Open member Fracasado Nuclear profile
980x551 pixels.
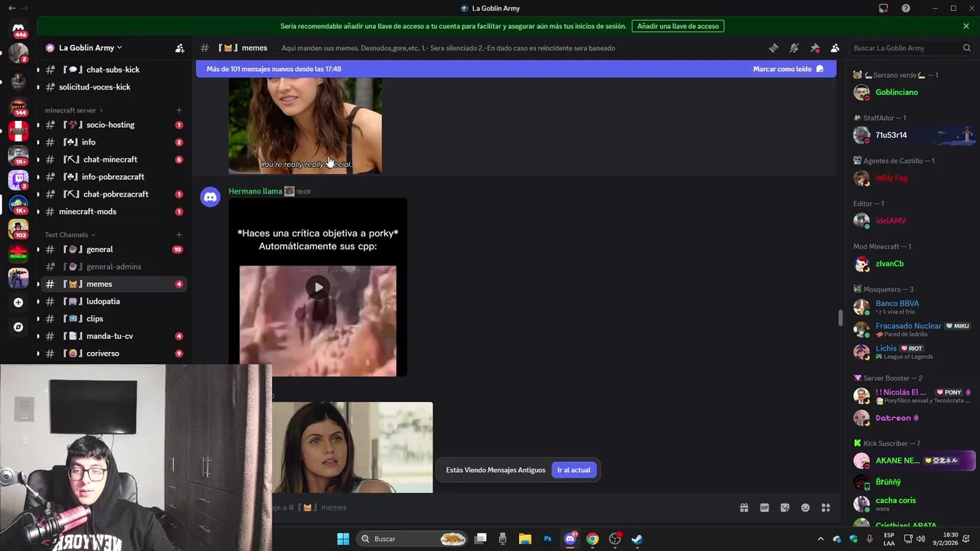(x=913, y=329)
